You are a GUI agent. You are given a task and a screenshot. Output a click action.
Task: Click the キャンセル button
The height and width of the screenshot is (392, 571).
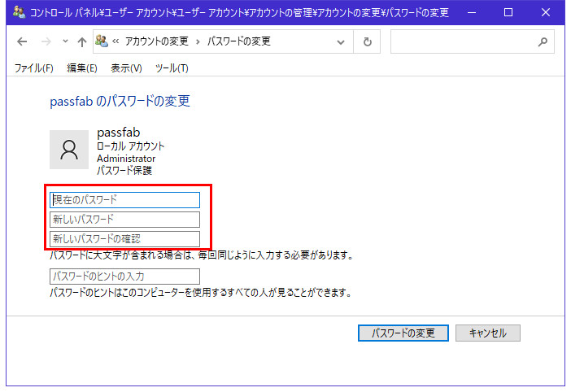[487, 333]
